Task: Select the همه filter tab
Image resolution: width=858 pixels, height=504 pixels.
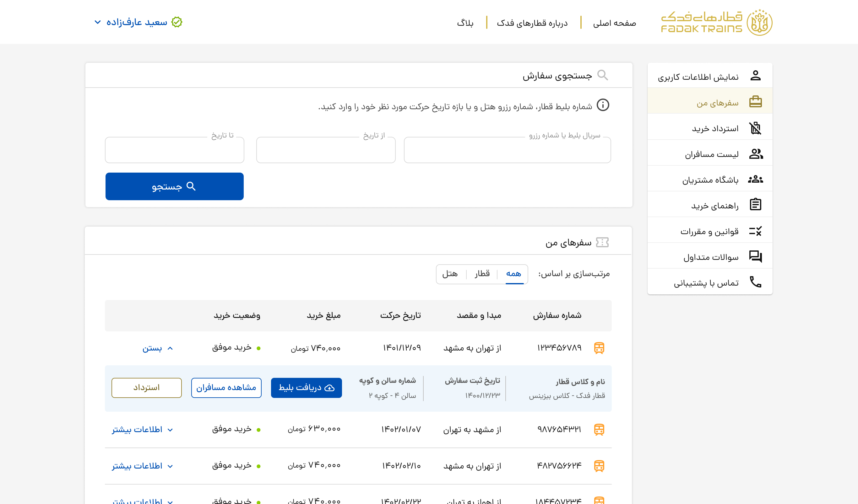Action: (x=513, y=274)
